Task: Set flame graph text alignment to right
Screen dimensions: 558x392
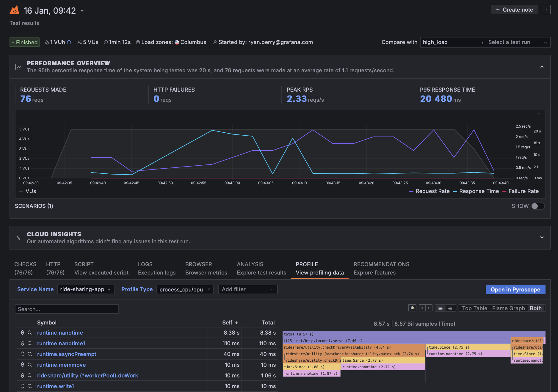Action: point(450,308)
